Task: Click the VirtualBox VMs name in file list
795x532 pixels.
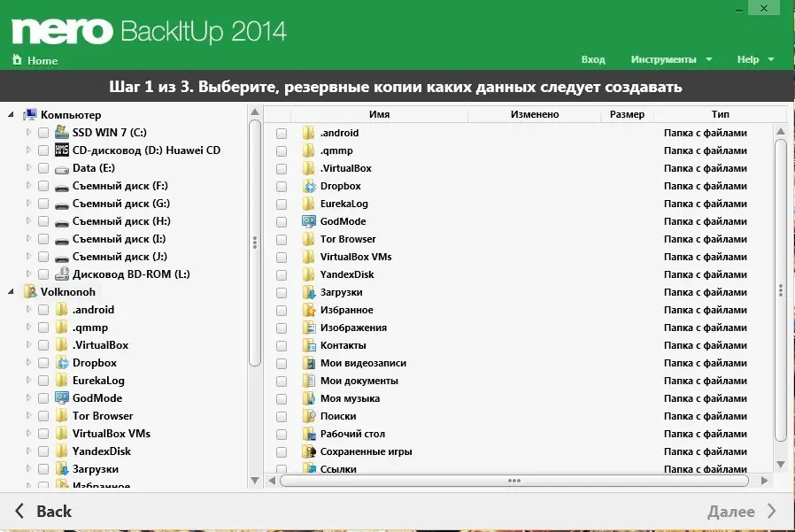Action: pos(356,257)
